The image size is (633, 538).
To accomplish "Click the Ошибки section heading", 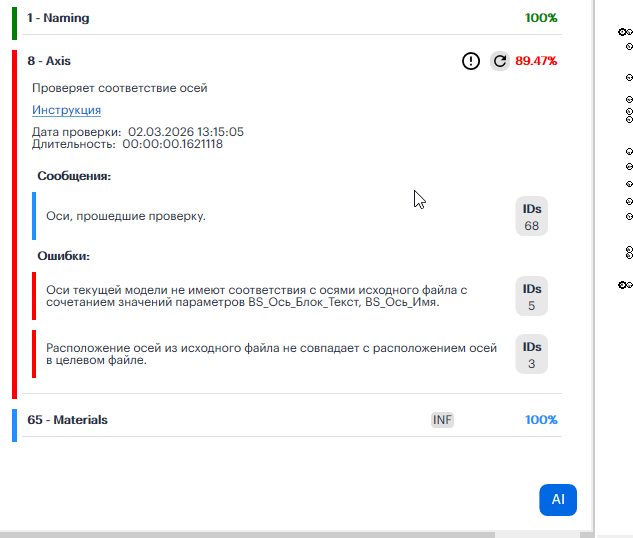I will (x=64, y=256).
